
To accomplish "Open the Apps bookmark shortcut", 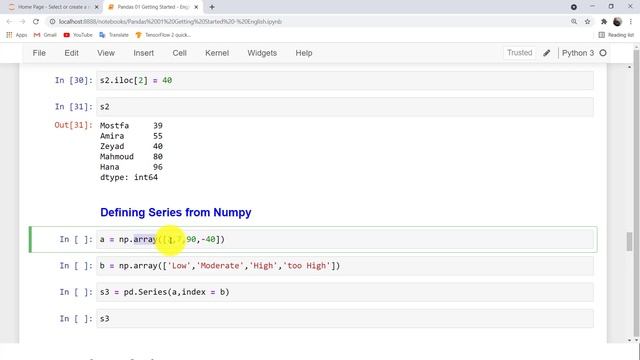I will [17, 35].
